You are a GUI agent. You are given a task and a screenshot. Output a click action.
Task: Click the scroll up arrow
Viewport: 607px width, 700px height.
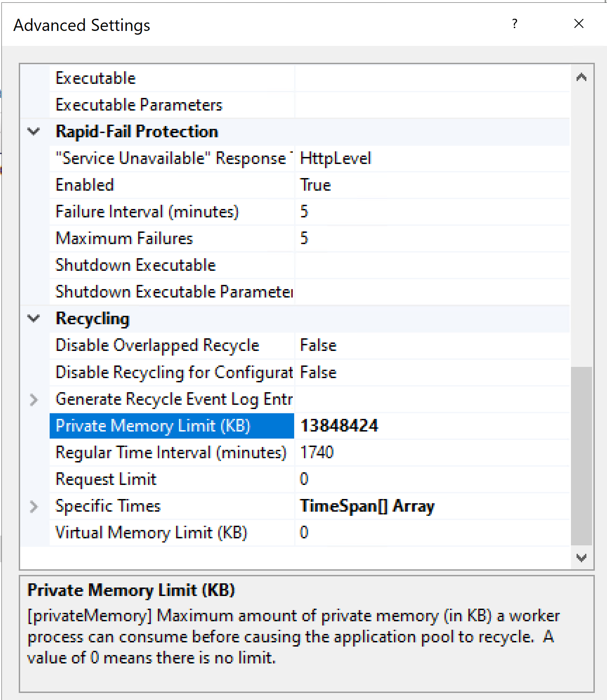pyautogui.click(x=581, y=77)
